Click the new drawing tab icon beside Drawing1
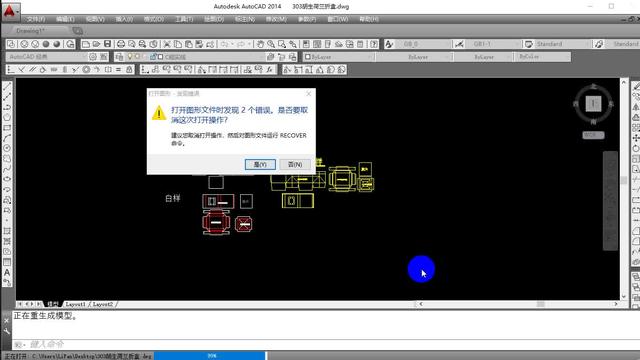This screenshot has width=640, height=360. pyautogui.click(x=78, y=31)
